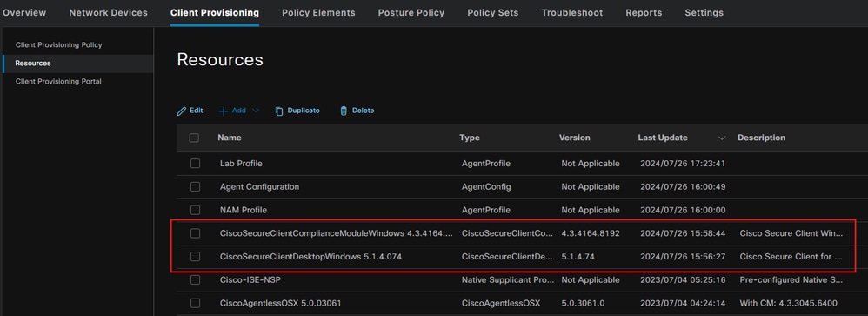Expand the Add dropdown chevron
868x316 pixels.
coord(255,111)
